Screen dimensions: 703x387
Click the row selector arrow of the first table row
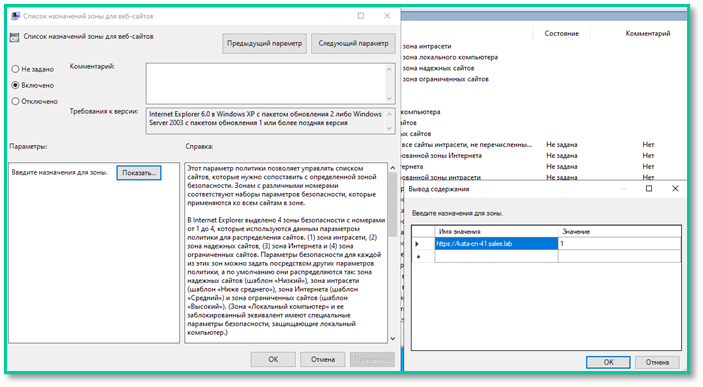point(417,244)
